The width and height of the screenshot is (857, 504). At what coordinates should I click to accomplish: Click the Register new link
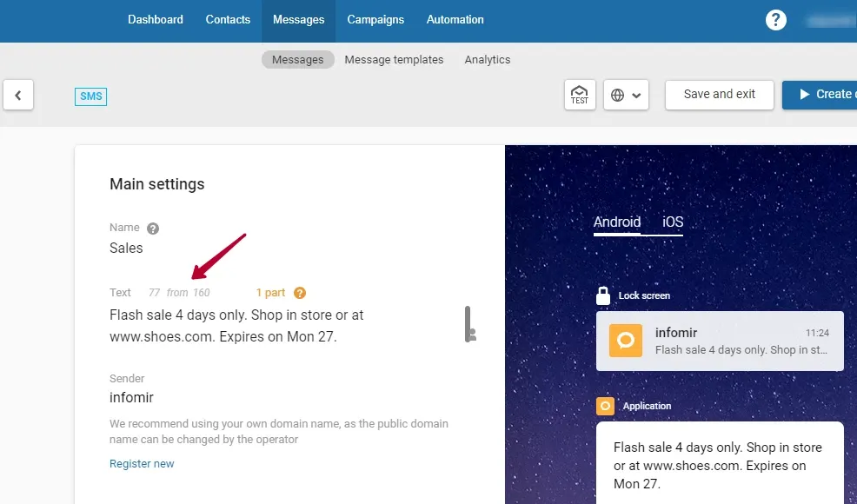(142, 464)
